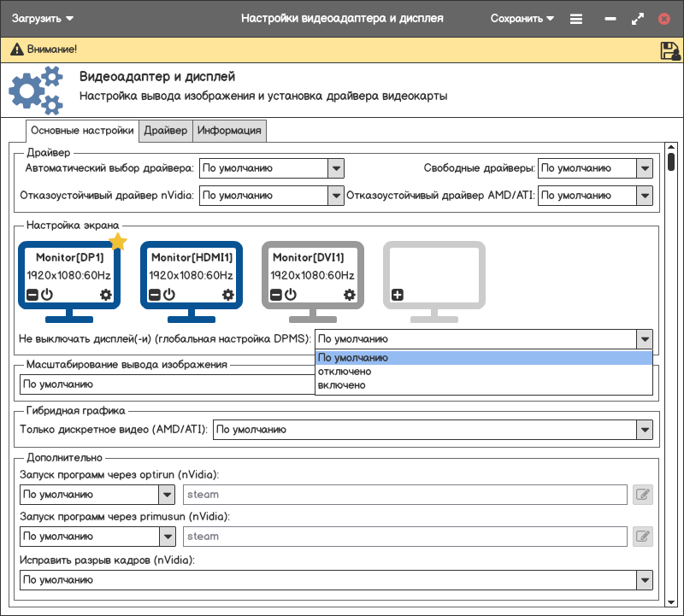Toggle power on Monitor[HDMI1]

[169, 295]
